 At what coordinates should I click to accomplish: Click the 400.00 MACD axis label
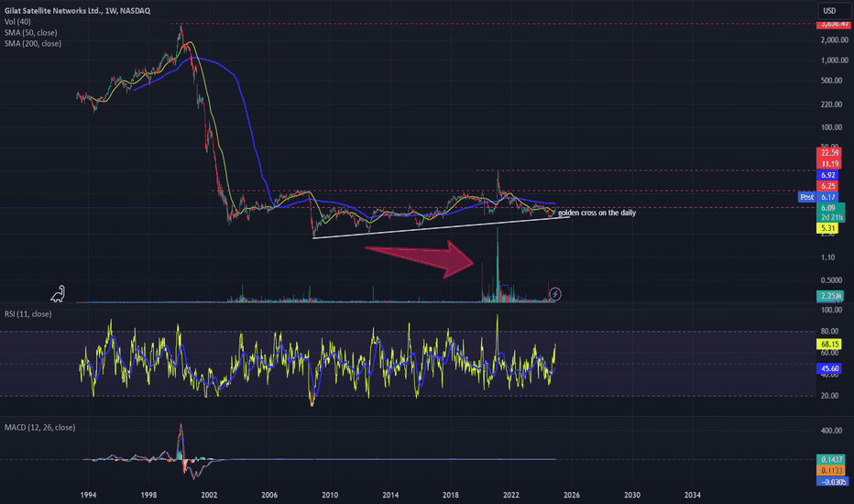tap(831, 431)
